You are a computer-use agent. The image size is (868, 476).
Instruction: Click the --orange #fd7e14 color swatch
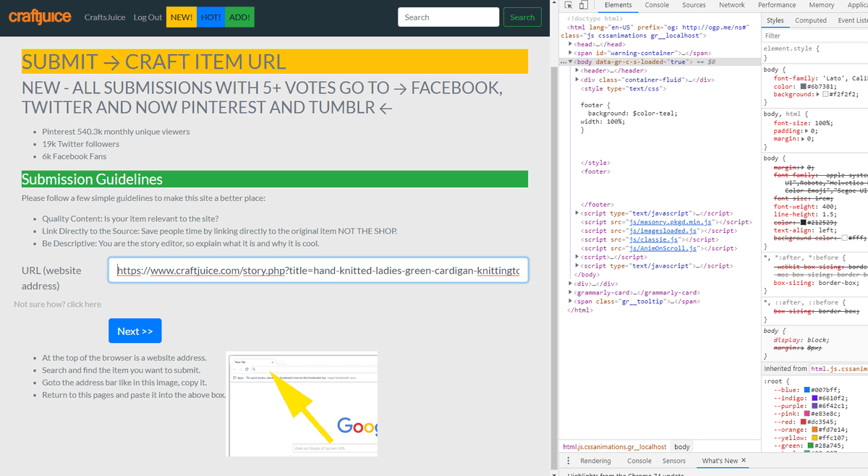point(814,430)
